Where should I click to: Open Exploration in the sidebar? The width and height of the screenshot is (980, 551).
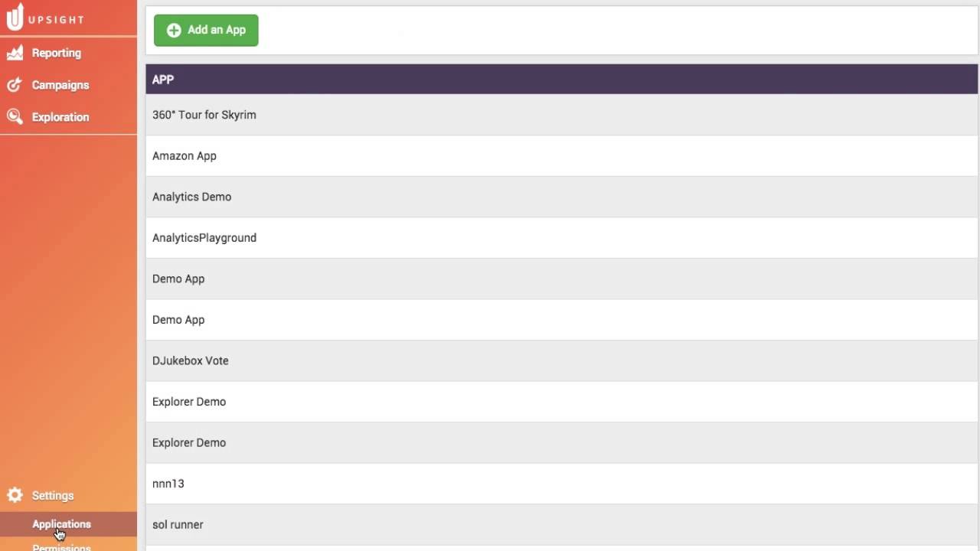[60, 117]
